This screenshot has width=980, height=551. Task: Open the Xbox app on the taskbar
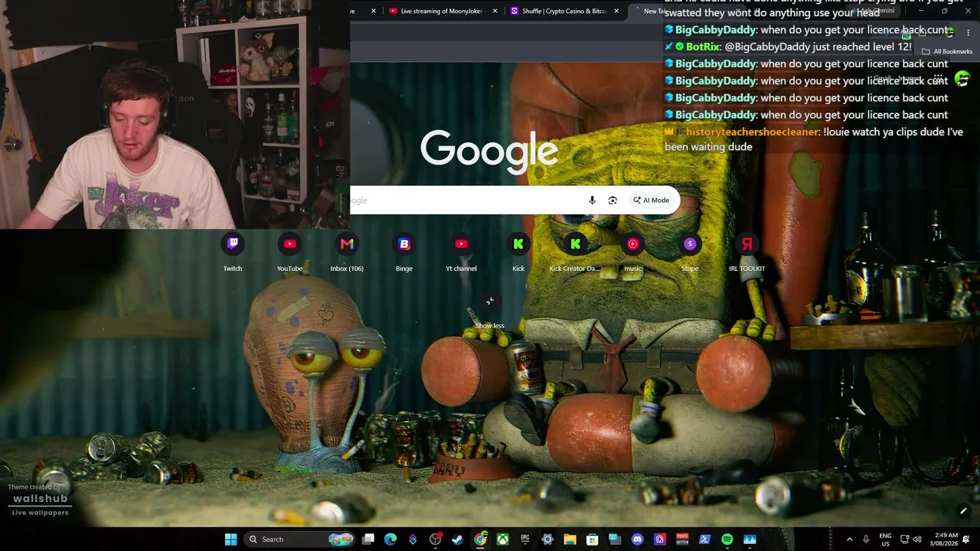click(502, 540)
